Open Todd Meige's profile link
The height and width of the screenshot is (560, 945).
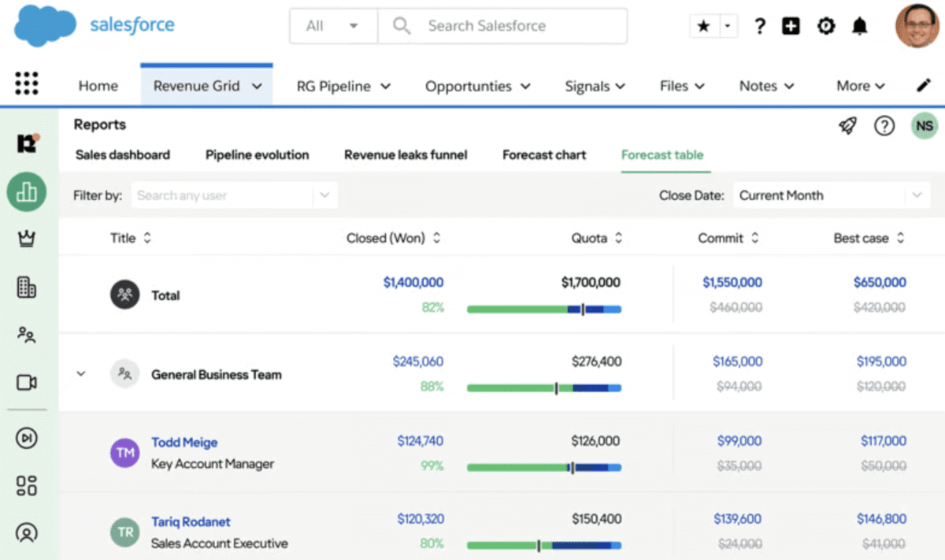click(184, 443)
